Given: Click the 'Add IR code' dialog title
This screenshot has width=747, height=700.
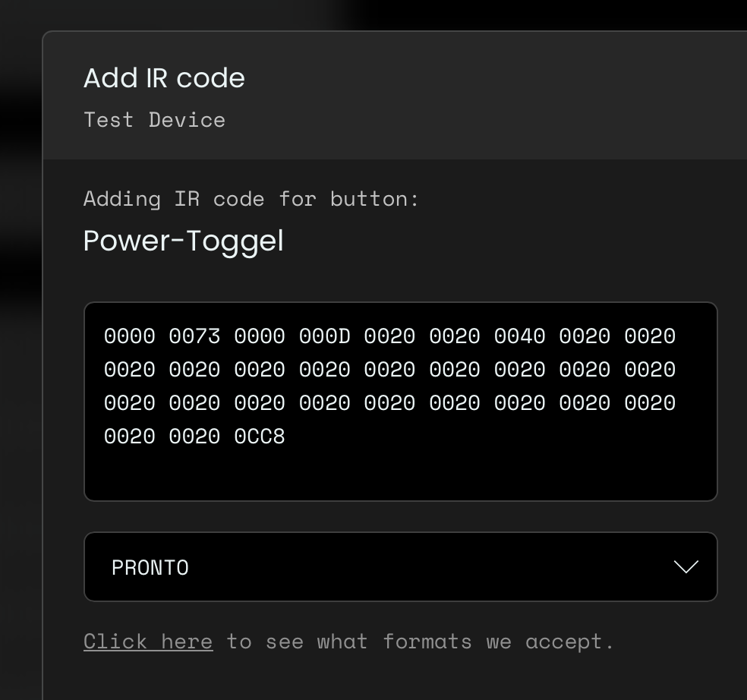Looking at the screenshot, I should pyautogui.click(x=165, y=77).
